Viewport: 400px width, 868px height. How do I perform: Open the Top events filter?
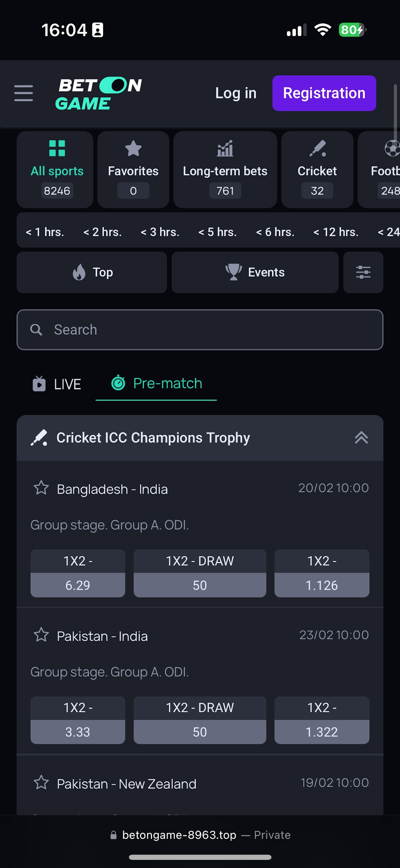(x=92, y=272)
